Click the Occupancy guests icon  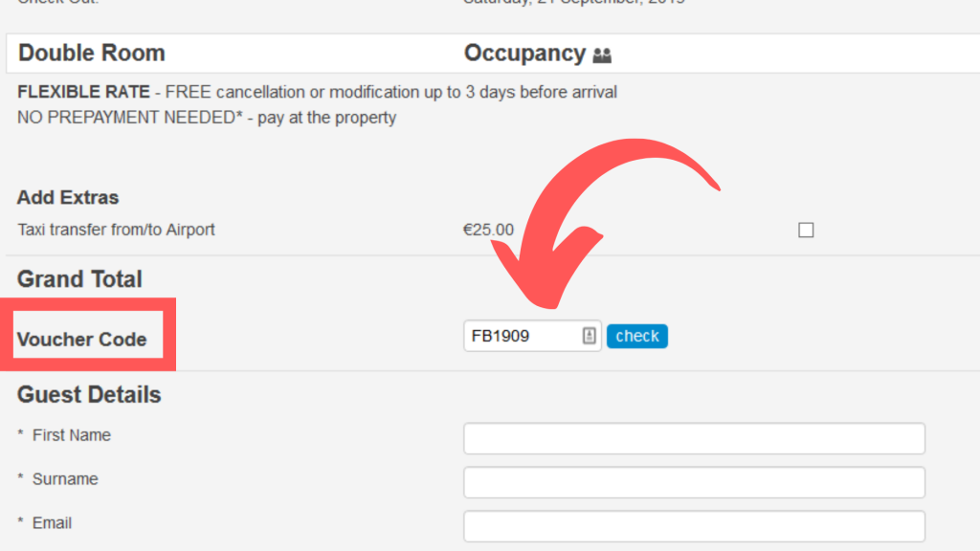(602, 55)
